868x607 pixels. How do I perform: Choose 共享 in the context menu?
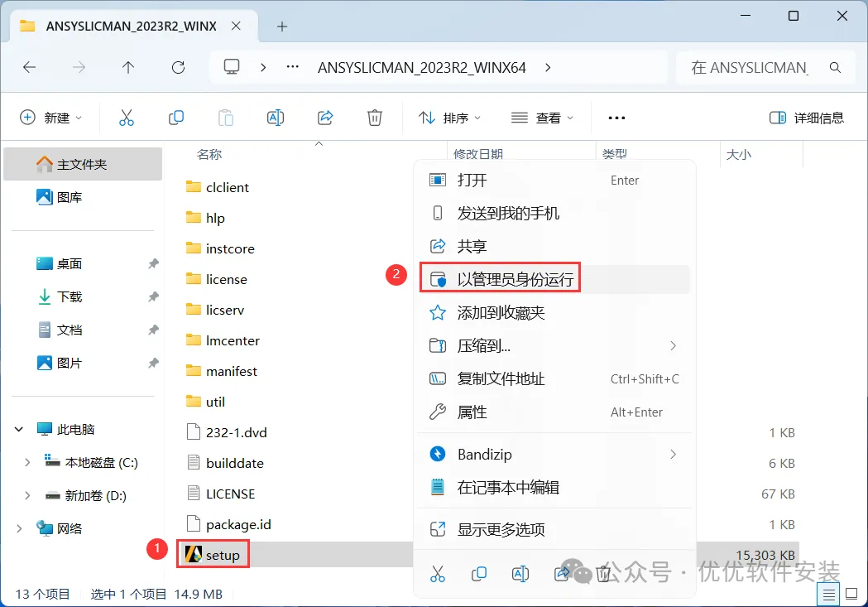[x=554, y=247]
